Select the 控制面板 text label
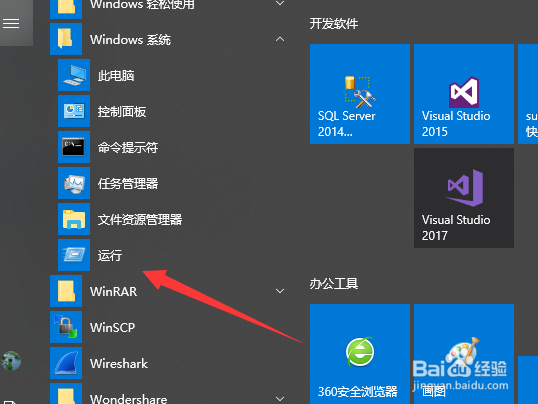538x404 pixels. click(x=122, y=112)
